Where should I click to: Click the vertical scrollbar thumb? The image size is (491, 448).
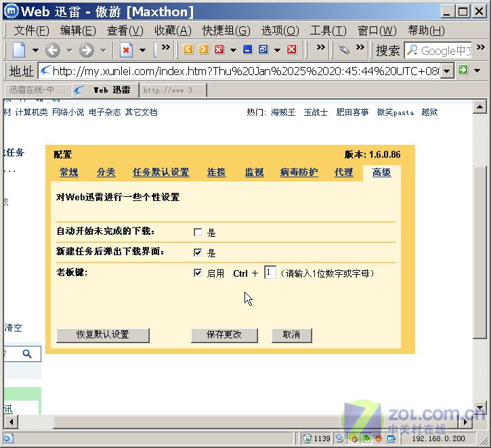tap(479, 252)
